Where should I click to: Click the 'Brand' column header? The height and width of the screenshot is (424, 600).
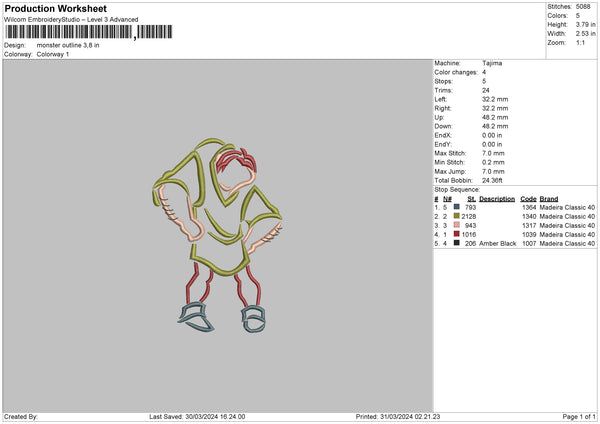click(549, 199)
